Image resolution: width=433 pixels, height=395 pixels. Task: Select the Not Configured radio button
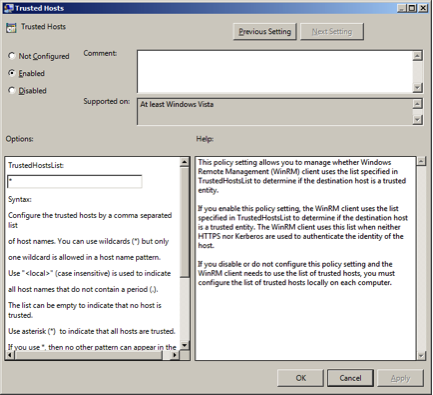[12, 56]
